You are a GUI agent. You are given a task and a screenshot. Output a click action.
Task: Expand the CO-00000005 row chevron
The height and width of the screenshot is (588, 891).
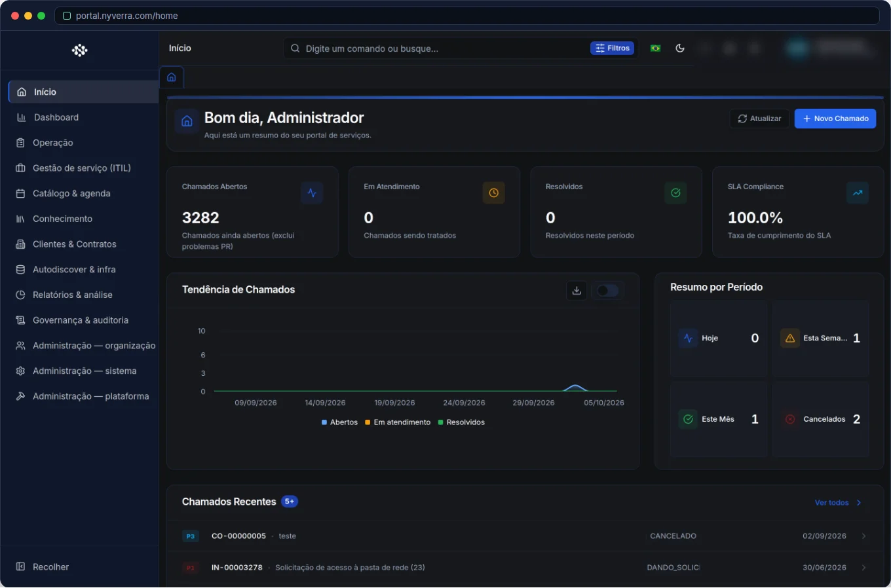[864, 536]
